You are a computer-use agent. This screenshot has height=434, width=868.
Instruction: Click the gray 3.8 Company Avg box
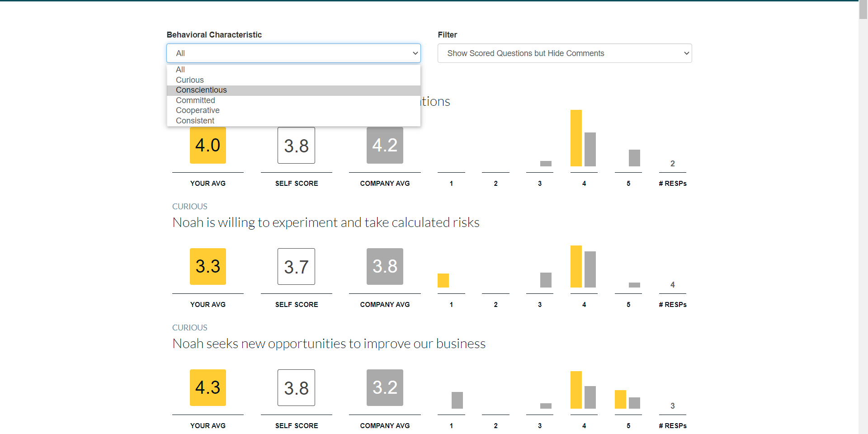[385, 266]
